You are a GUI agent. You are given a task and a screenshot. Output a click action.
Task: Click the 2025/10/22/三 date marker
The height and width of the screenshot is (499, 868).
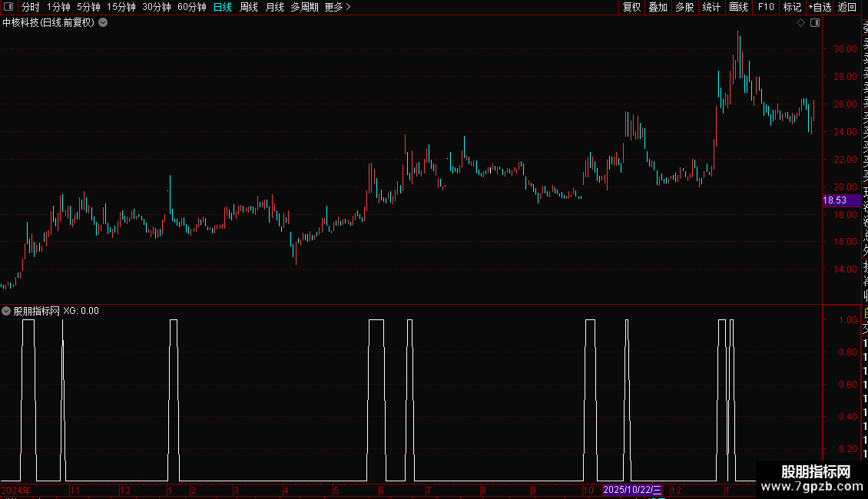coord(632,490)
